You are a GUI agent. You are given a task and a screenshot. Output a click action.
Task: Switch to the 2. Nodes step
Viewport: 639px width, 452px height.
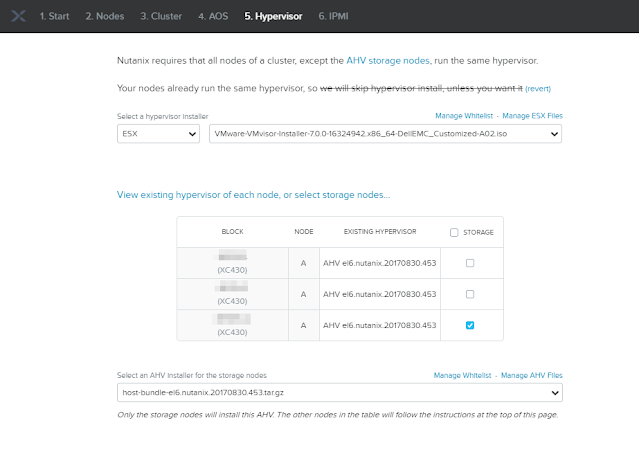click(107, 16)
